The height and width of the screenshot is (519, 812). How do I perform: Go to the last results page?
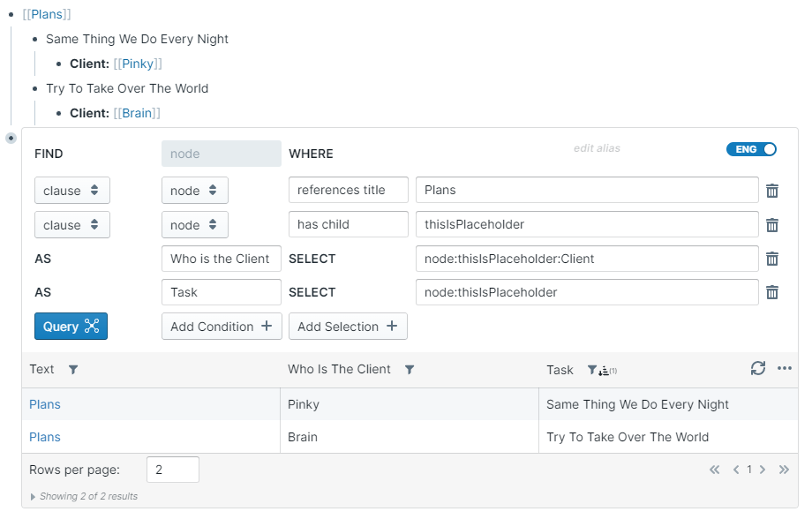(783, 470)
